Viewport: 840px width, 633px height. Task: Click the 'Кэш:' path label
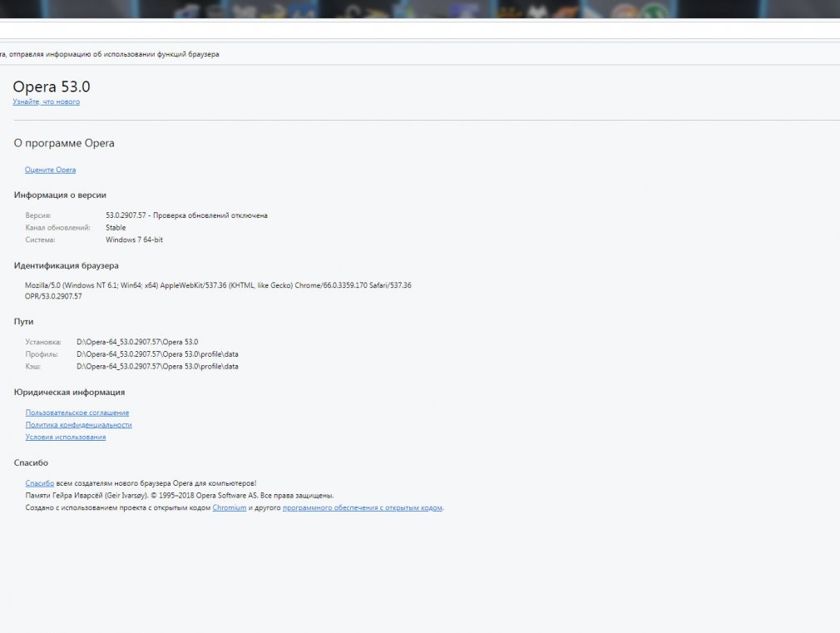pos(32,367)
